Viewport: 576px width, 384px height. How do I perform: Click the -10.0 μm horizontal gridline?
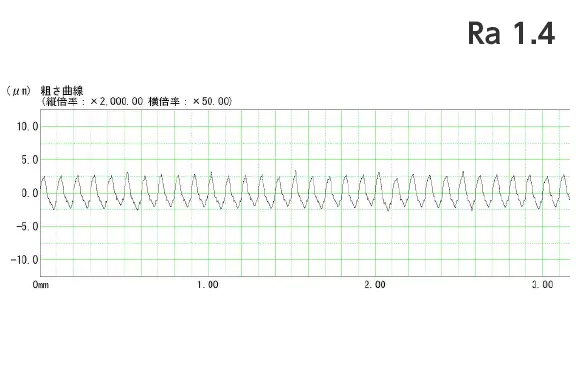tap(305, 259)
